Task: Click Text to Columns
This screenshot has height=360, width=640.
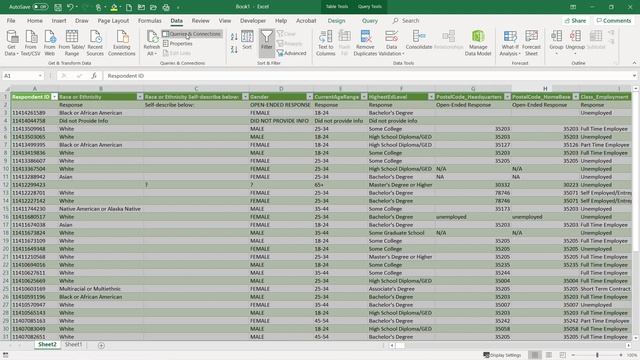Action: pyautogui.click(x=326, y=43)
